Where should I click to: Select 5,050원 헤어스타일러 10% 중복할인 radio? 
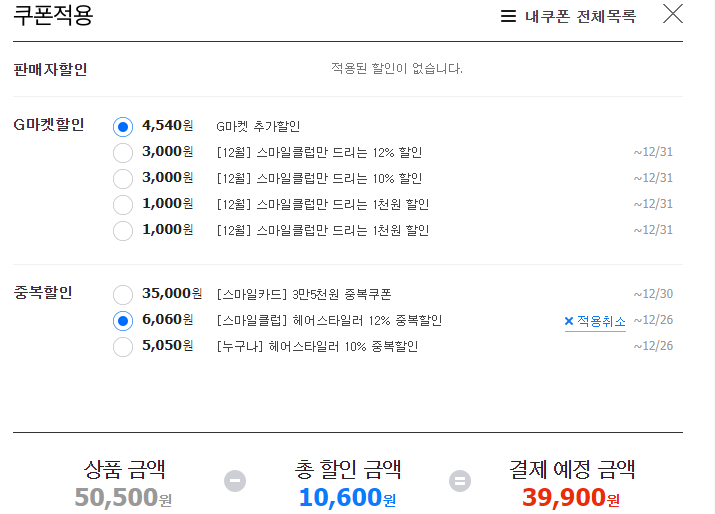tap(123, 347)
